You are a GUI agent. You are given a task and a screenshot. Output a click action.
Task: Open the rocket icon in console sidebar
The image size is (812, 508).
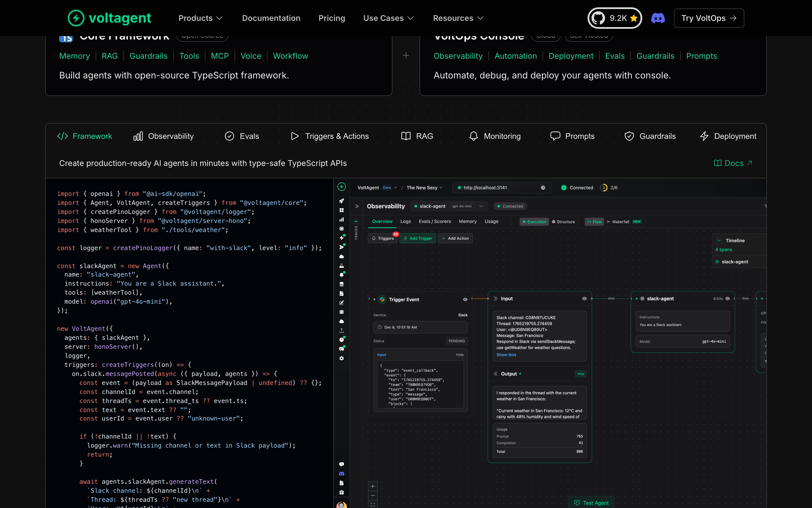pos(342,201)
